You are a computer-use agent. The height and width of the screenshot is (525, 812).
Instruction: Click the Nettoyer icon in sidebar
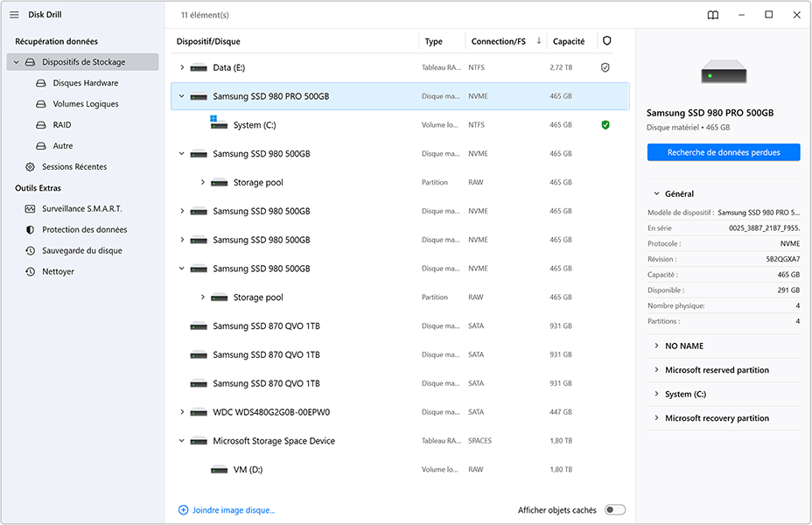click(x=30, y=271)
